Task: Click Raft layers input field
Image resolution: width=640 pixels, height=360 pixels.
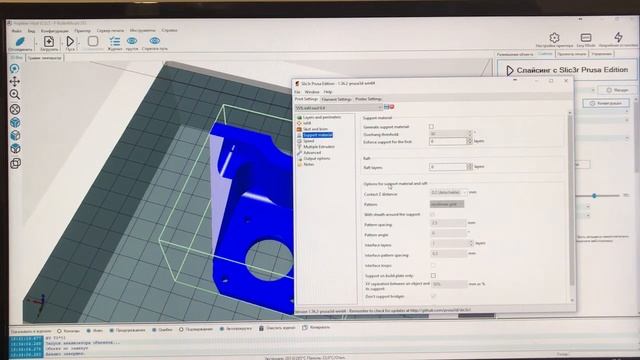Action: coord(447,167)
